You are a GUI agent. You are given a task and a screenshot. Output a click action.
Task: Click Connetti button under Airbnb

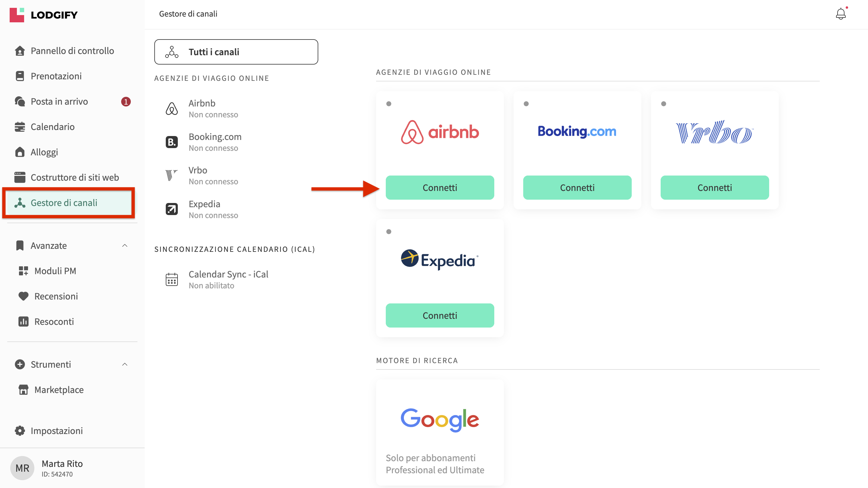click(440, 188)
